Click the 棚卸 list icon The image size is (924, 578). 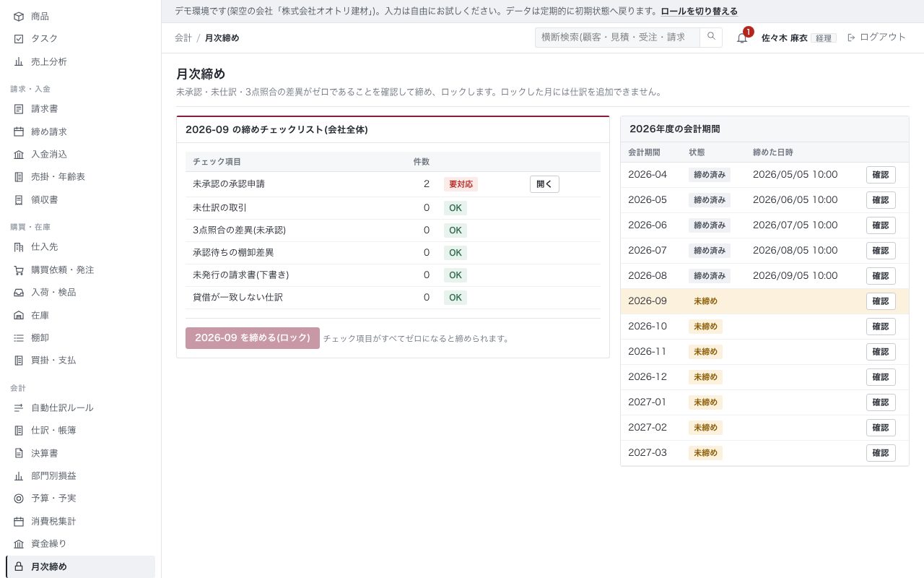19,337
